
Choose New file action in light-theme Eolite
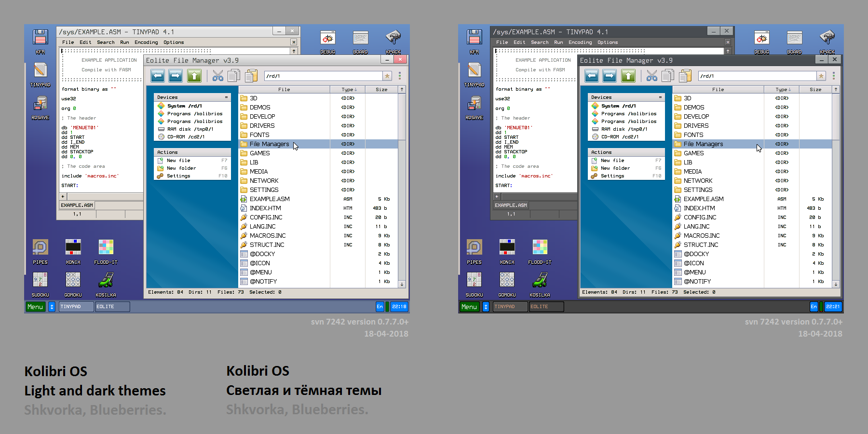[192, 161]
